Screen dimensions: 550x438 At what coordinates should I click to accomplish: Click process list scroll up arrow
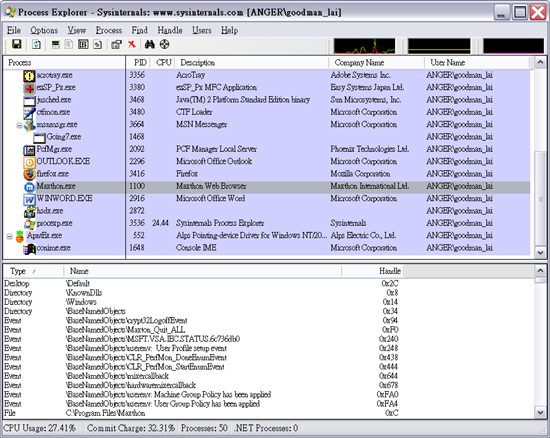540,62
